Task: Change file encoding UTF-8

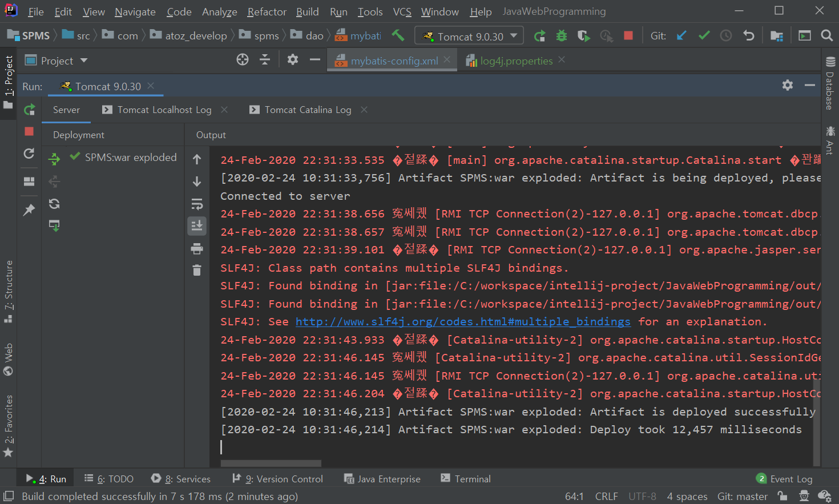Action: pyautogui.click(x=642, y=497)
